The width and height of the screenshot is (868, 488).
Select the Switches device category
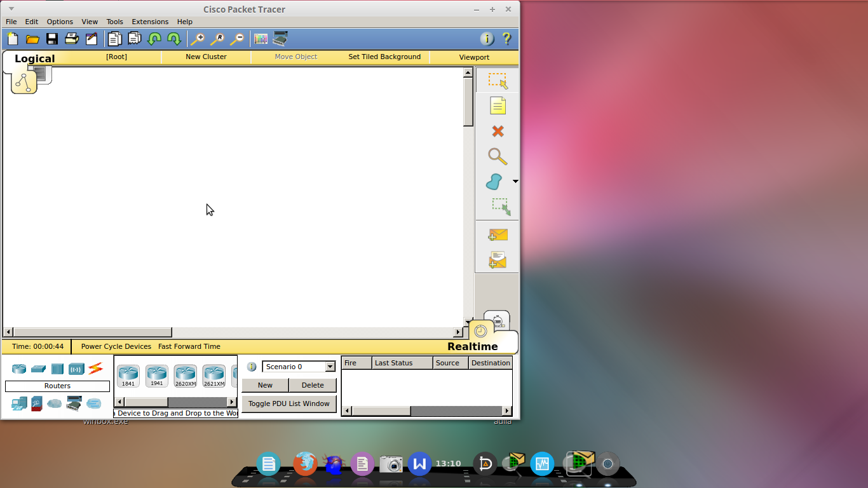point(38,368)
